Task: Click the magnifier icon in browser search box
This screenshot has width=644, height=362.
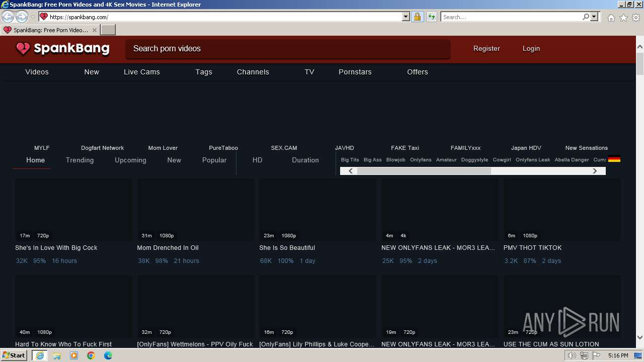Action: pos(586,17)
